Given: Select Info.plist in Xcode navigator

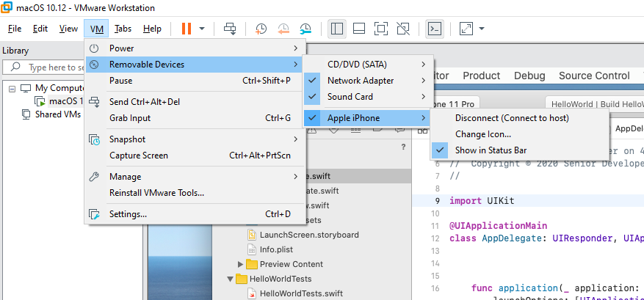Looking at the screenshot, I should (x=276, y=249).
